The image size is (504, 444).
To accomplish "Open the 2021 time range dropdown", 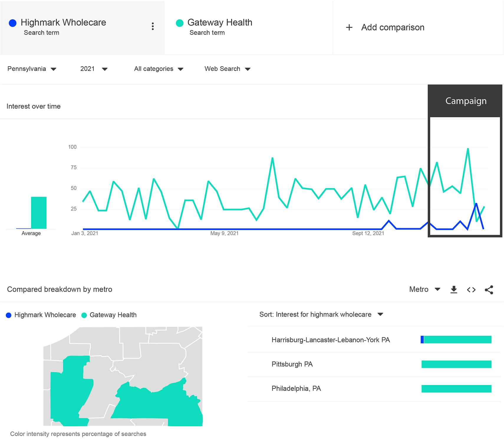I will pos(94,69).
